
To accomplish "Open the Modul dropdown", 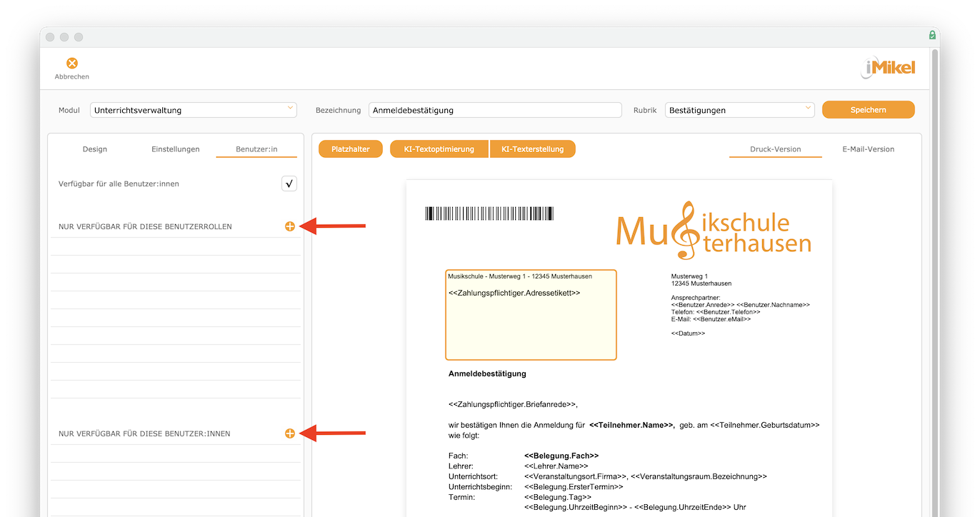I will click(x=194, y=110).
